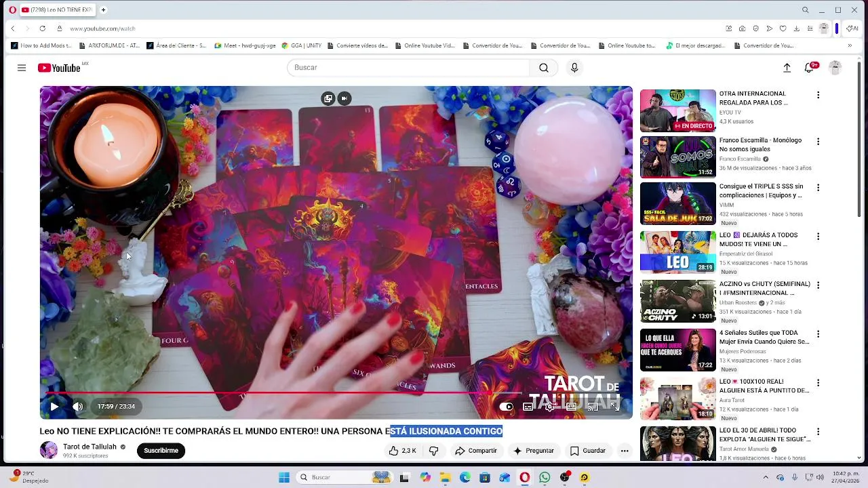Image resolution: width=868 pixels, height=488 pixels.
Task: Open File Explorer from taskbar
Action: coord(446,477)
